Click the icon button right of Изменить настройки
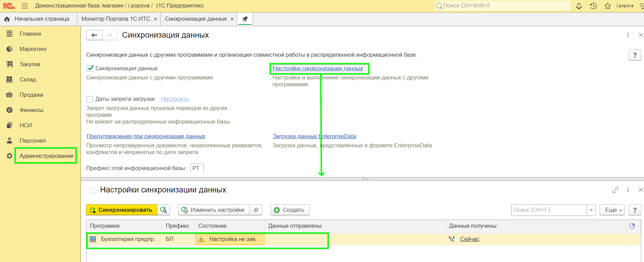This screenshot has height=262, width=644. 256,210
